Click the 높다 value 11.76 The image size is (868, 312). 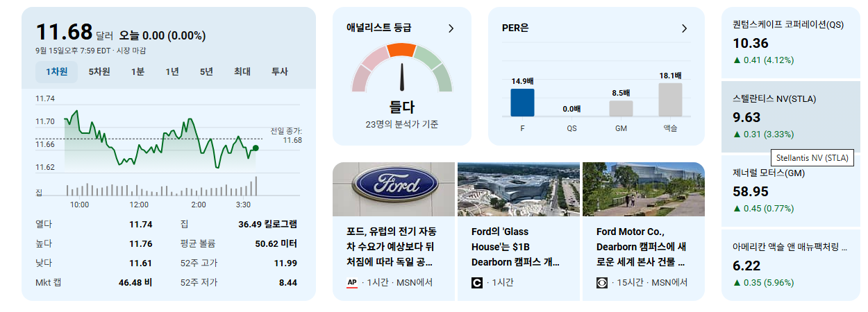140,243
